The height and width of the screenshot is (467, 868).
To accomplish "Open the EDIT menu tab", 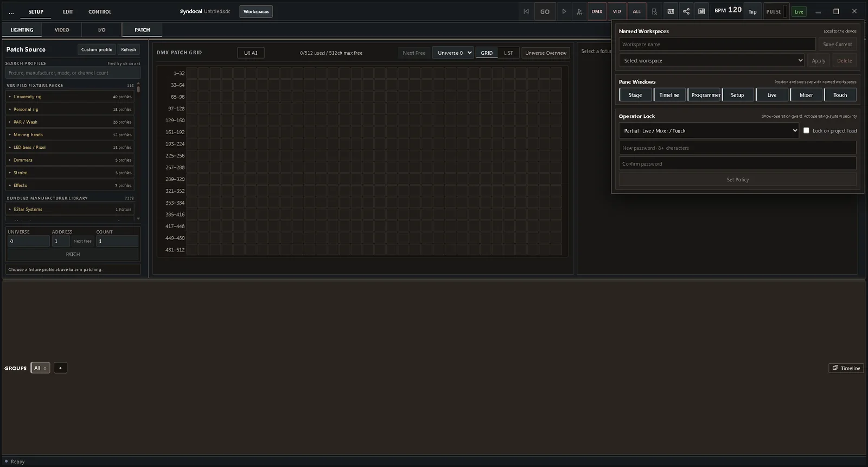I will [x=68, y=12].
